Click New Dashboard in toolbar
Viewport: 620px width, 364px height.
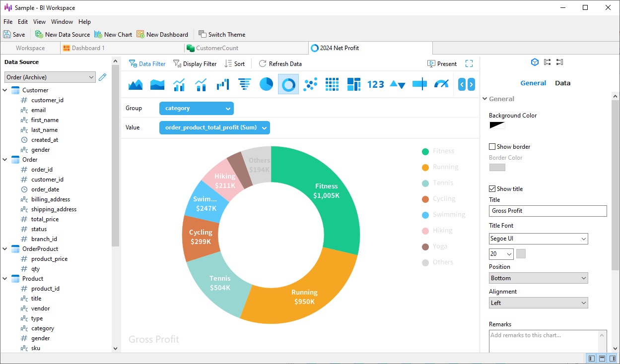(x=162, y=34)
